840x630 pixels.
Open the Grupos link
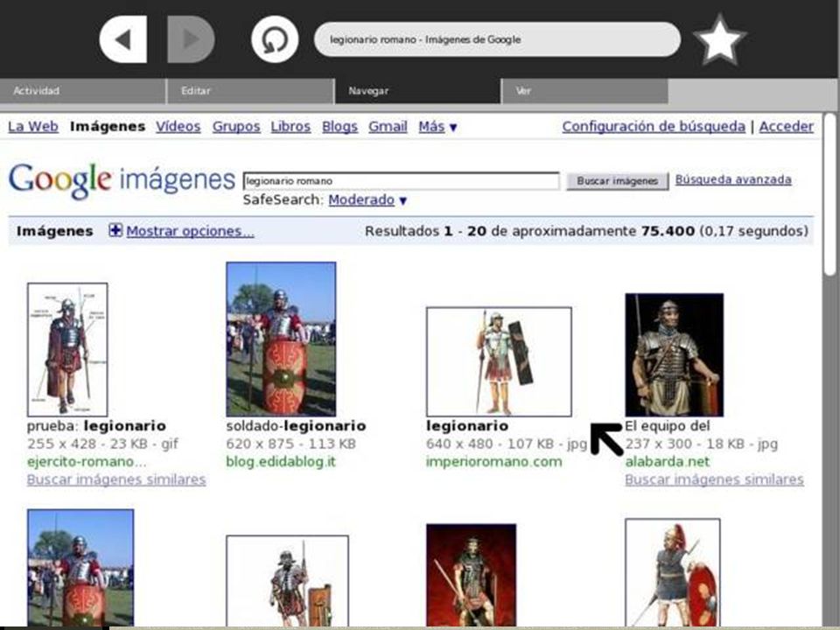(x=236, y=126)
